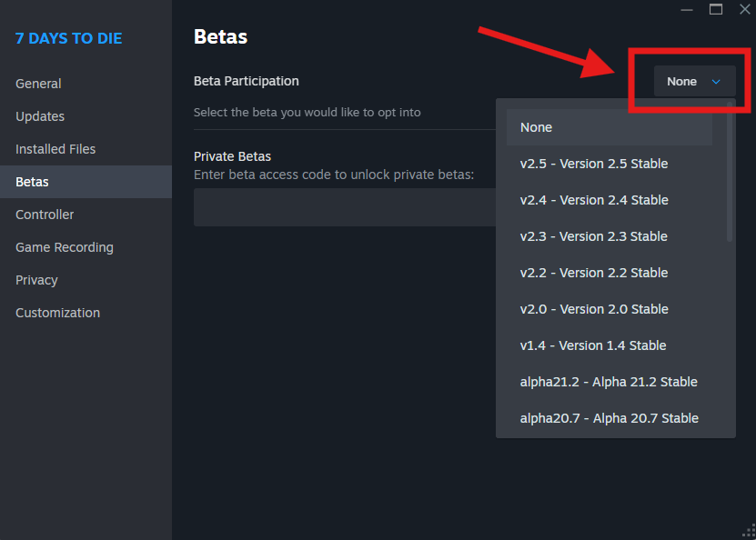The image size is (756, 540).
Task: Open Installed Files in the sidebar
Action: 86,149
